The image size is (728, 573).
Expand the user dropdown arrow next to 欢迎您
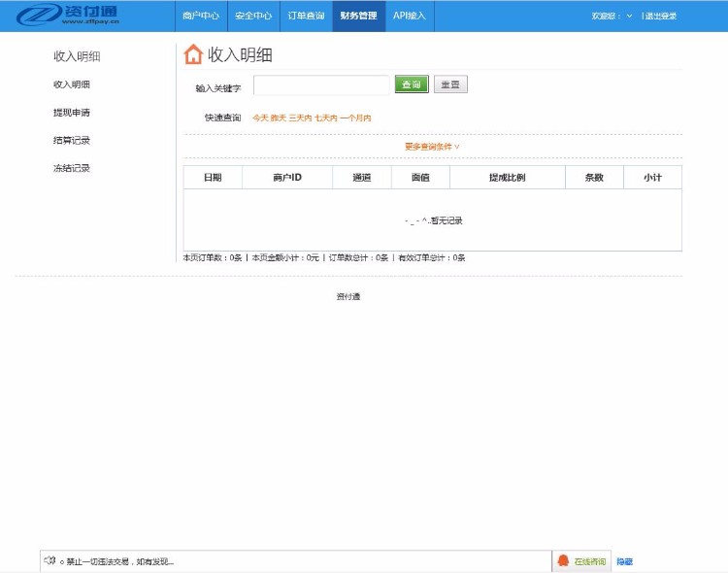coord(629,16)
